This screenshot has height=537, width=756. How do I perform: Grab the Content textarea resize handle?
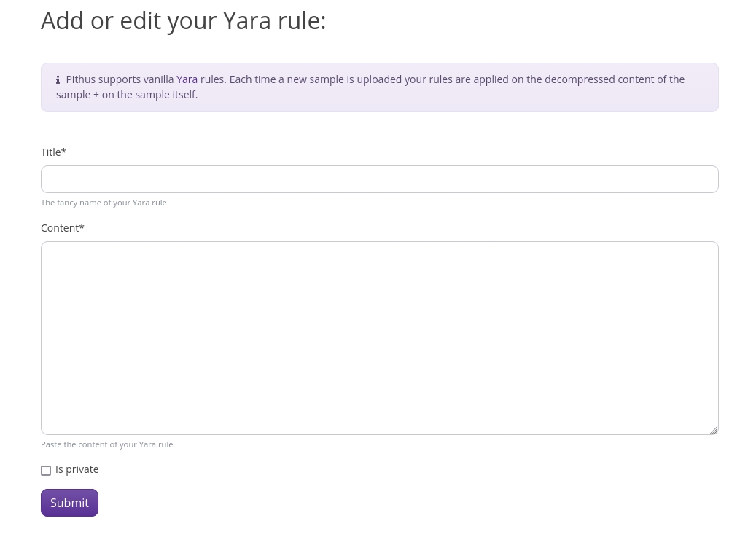point(714,430)
